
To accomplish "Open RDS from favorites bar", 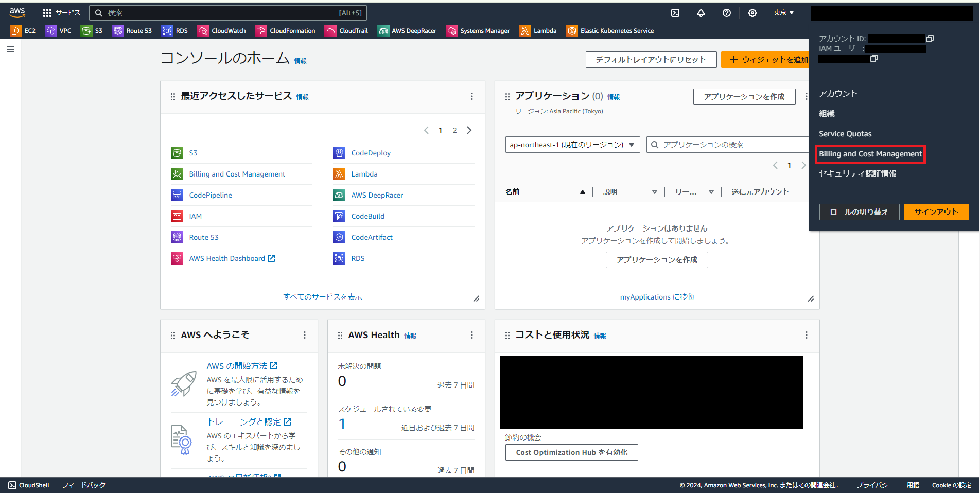I will (x=174, y=31).
